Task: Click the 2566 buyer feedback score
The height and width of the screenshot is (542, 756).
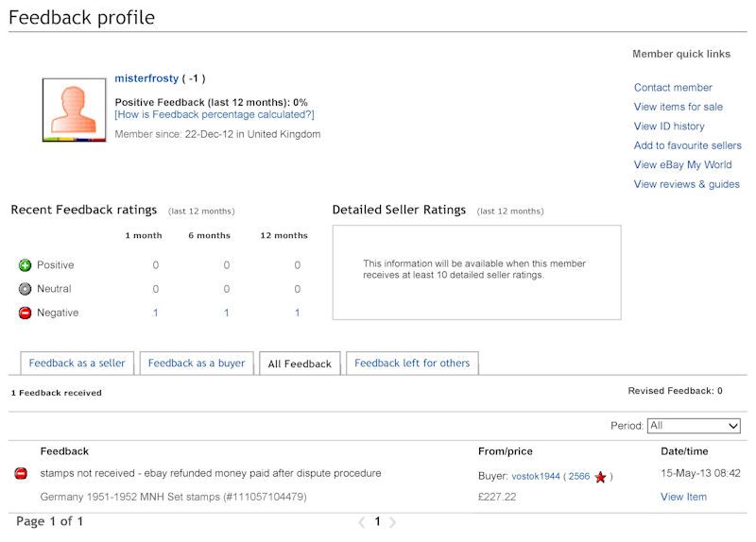Action: 579,477
